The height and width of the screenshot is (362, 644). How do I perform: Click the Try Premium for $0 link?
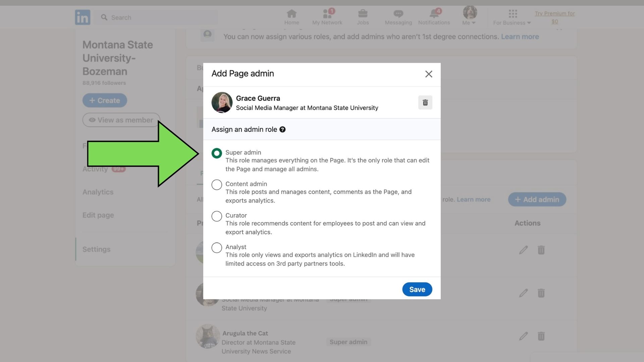coord(555,17)
